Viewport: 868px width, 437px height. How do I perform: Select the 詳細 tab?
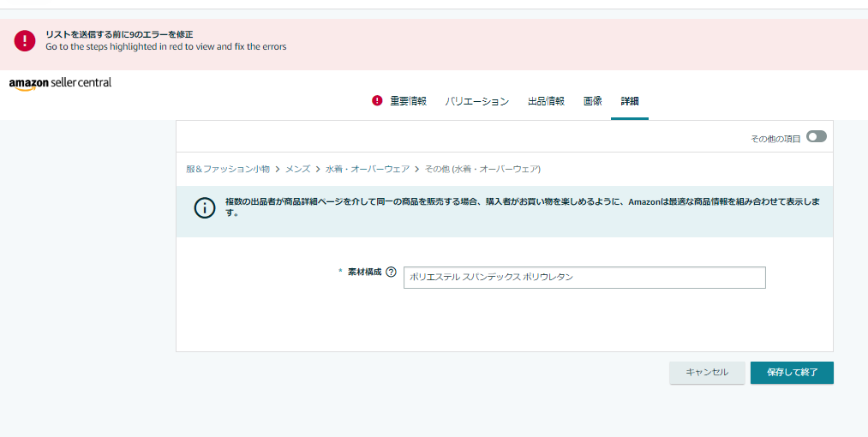point(630,101)
